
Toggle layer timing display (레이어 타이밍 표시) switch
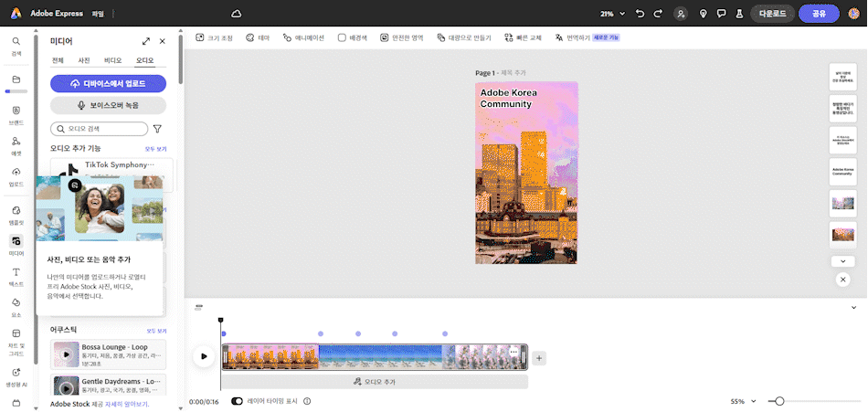(238, 401)
